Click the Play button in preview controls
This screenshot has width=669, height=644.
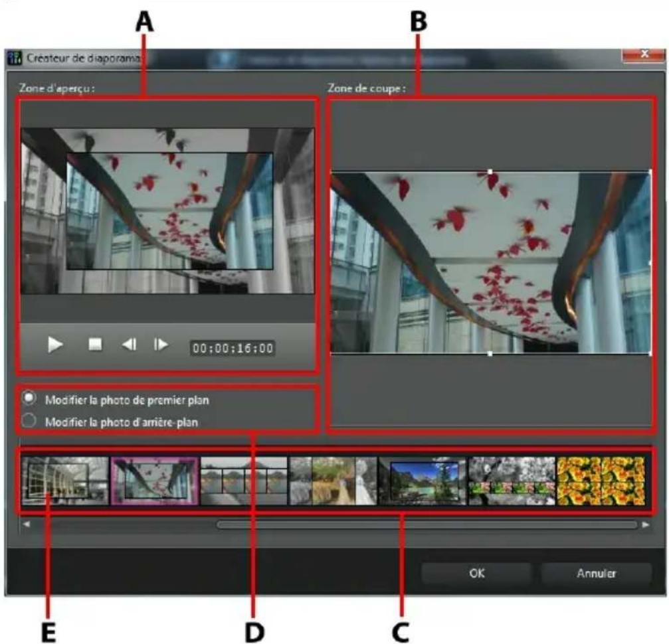(55, 345)
